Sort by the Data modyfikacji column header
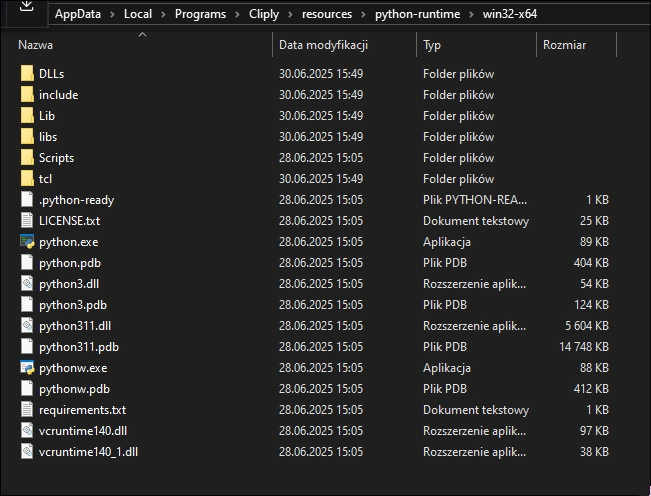 click(x=323, y=45)
